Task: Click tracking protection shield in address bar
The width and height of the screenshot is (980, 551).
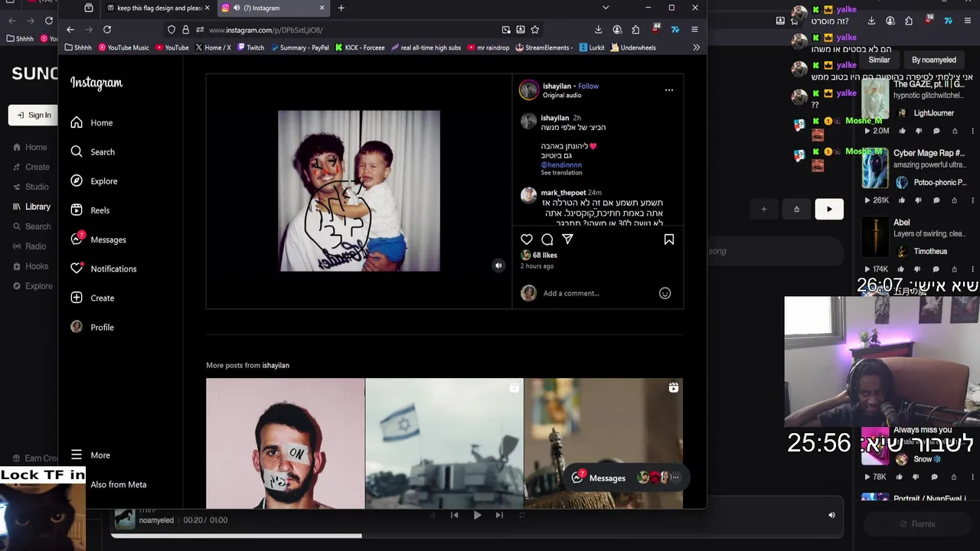Action: click(x=171, y=30)
